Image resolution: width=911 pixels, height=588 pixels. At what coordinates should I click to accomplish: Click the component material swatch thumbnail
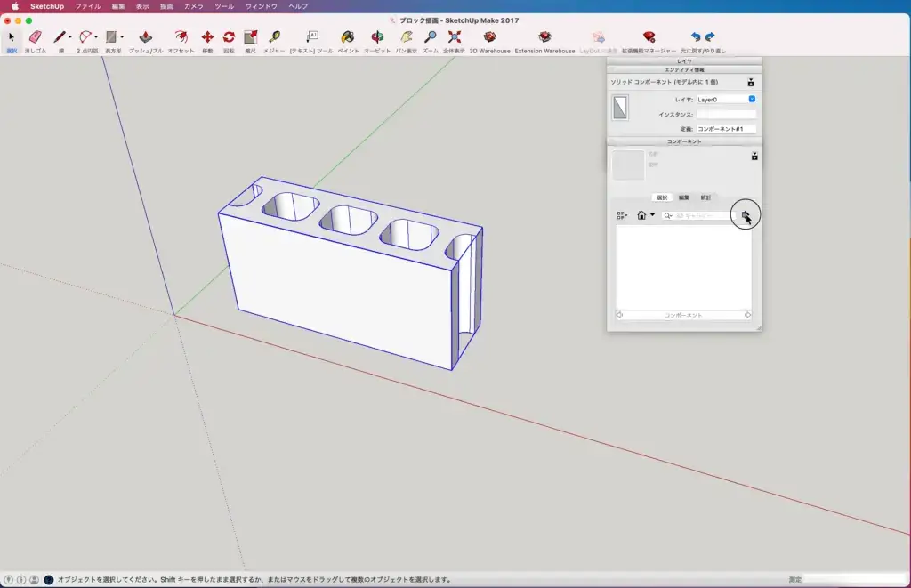pyautogui.click(x=620, y=108)
